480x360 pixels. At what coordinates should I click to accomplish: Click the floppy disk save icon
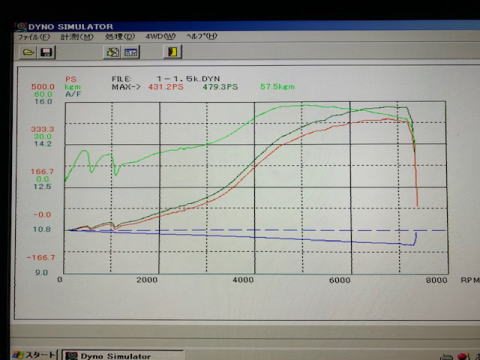pyautogui.click(x=46, y=52)
